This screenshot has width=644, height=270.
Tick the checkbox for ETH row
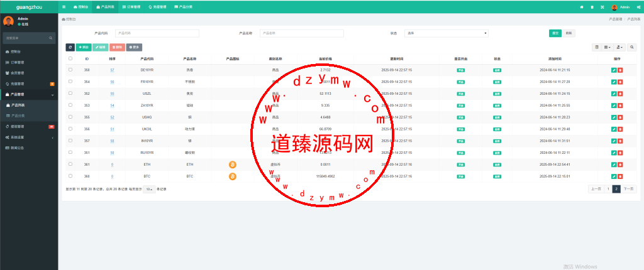tap(70, 164)
